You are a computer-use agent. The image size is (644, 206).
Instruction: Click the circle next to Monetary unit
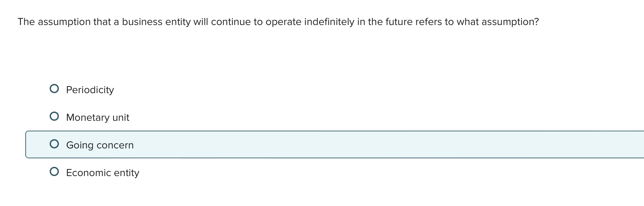coord(55,116)
